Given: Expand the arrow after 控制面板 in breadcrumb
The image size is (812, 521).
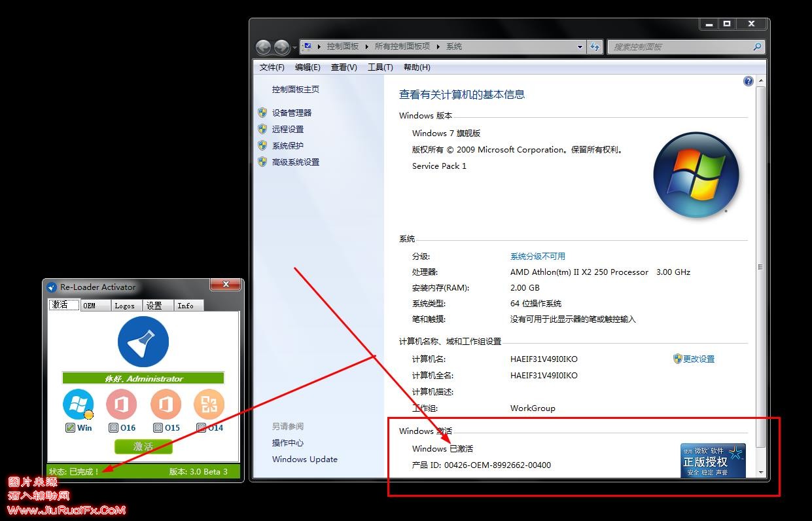Looking at the screenshot, I should click(366, 46).
